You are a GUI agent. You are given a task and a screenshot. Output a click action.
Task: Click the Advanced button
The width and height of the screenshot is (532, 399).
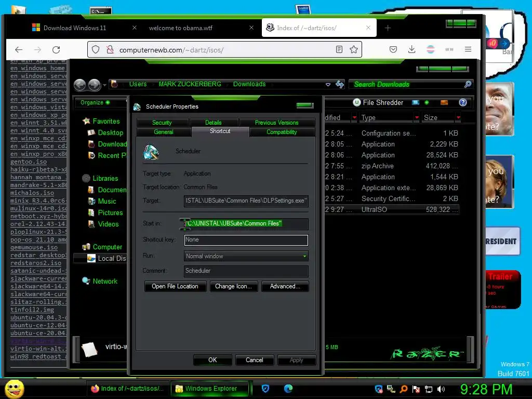tap(285, 286)
